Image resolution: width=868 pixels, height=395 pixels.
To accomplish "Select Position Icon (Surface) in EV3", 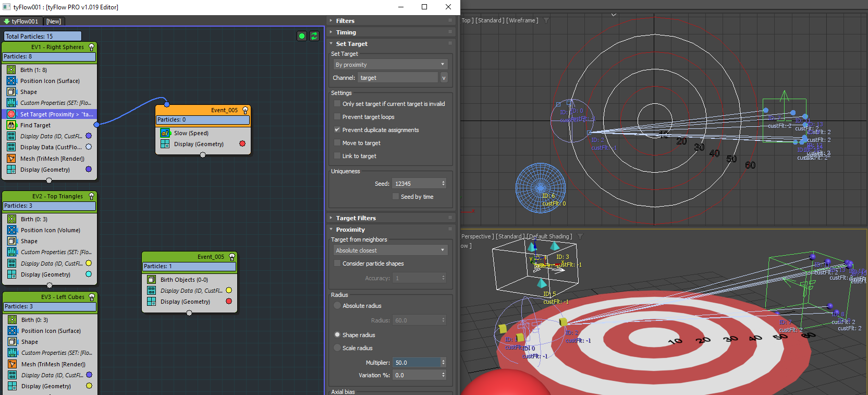I will point(50,331).
